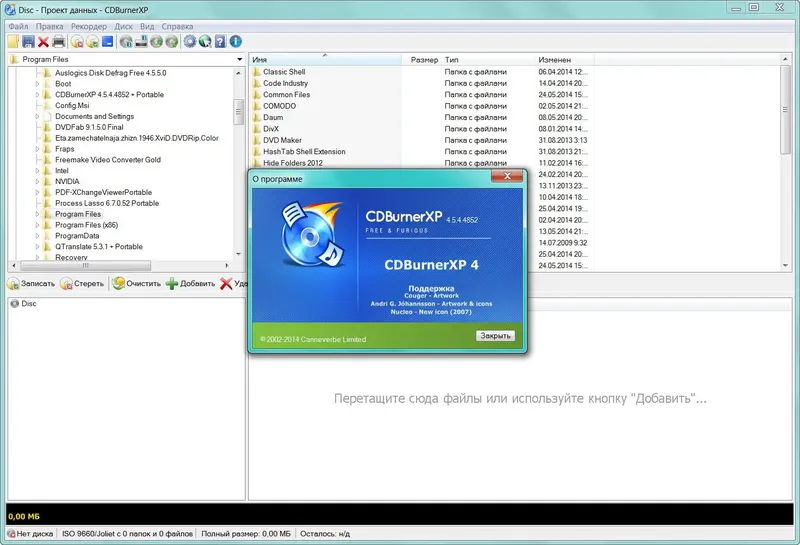Screen dimensions: 800x545
Task: Select Auslogics Disk Defrag Free 4.5.5.0 folder
Action: 110,73
